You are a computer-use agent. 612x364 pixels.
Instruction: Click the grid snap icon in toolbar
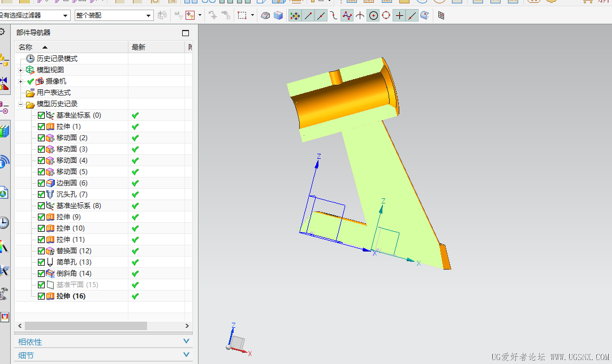coord(441,16)
